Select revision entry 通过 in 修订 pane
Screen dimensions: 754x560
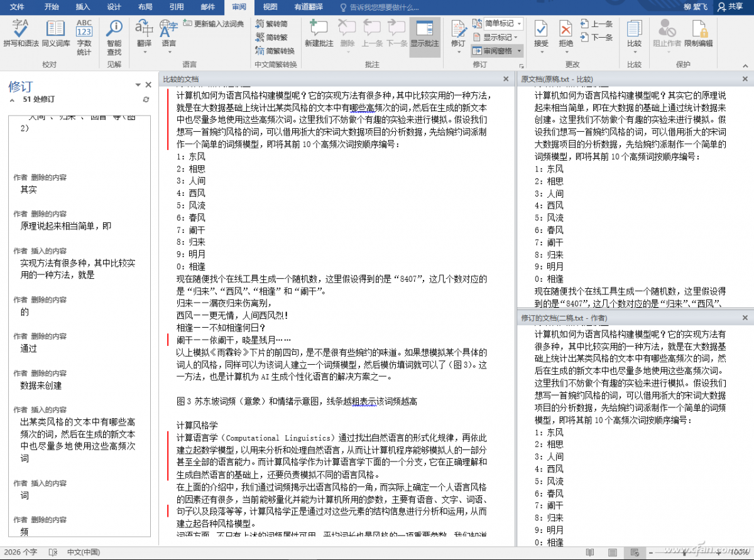click(x=29, y=348)
